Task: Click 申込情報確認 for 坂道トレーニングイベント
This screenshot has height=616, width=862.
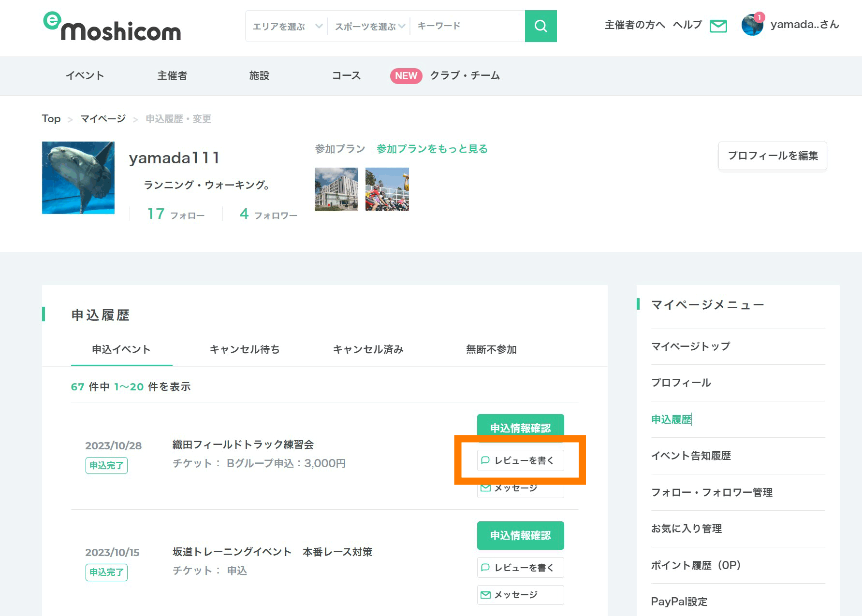Action: 520,535
